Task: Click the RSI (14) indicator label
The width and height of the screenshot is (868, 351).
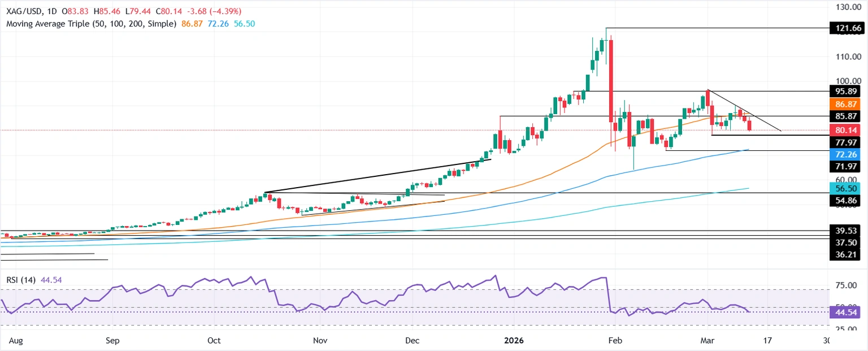Action: [x=23, y=279]
